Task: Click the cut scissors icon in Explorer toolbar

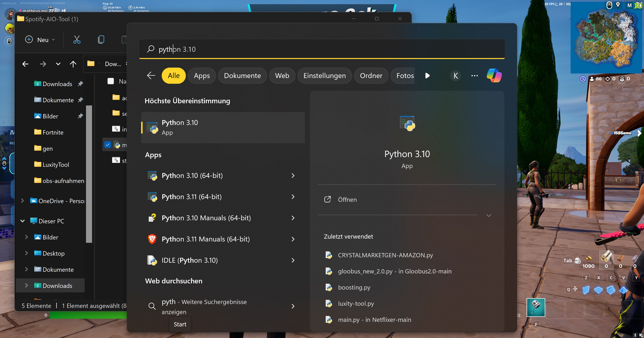Action: tap(77, 40)
